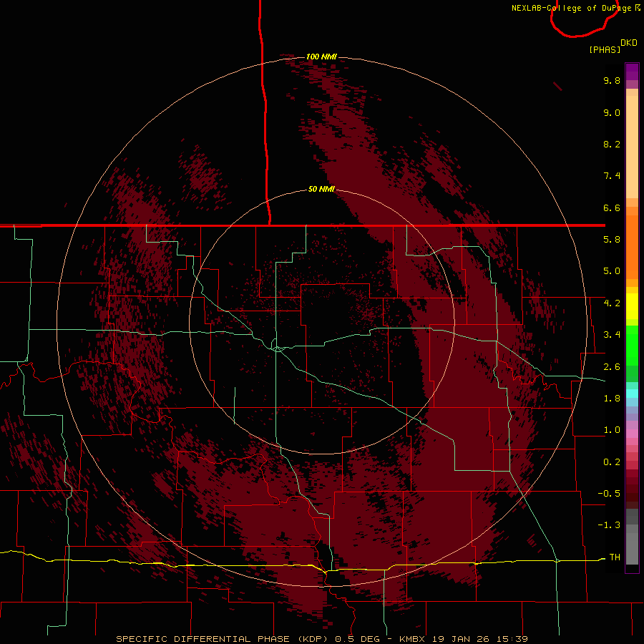Click the "100 NMI" range ring label
The height and width of the screenshot is (644, 644).
(321, 57)
